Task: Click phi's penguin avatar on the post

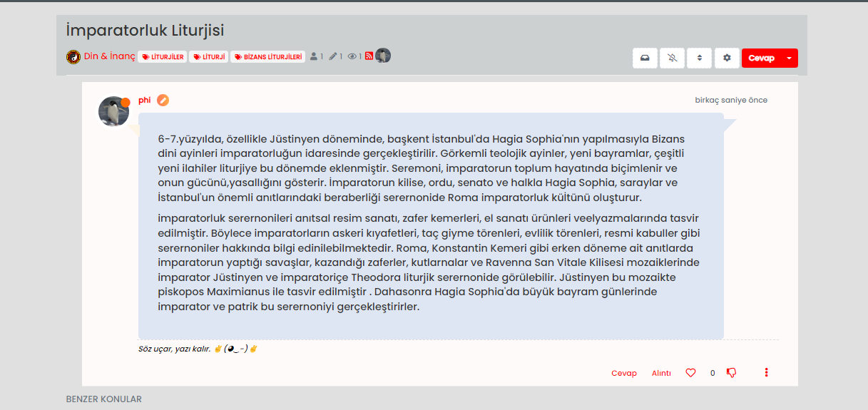Action: (113, 111)
